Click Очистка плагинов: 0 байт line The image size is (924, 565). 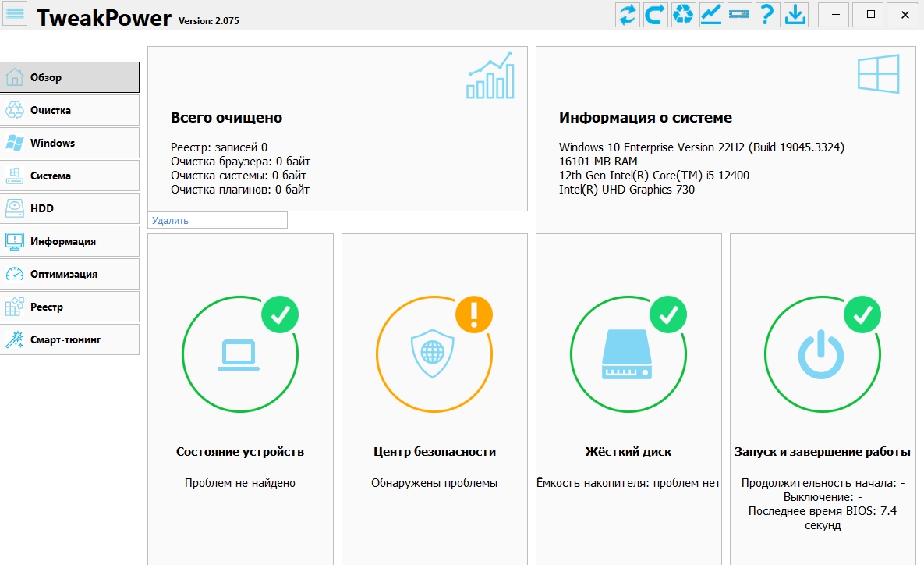(240, 190)
